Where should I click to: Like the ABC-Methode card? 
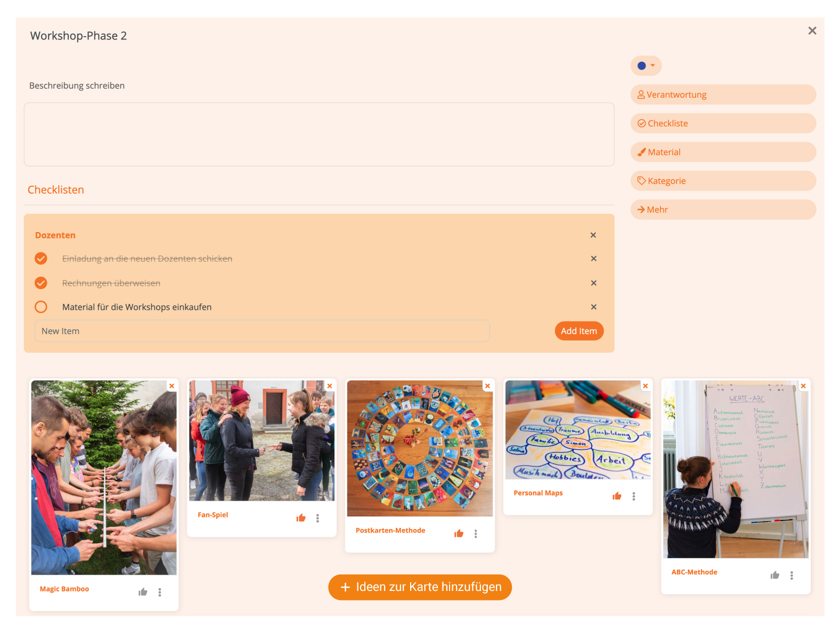coord(774,575)
